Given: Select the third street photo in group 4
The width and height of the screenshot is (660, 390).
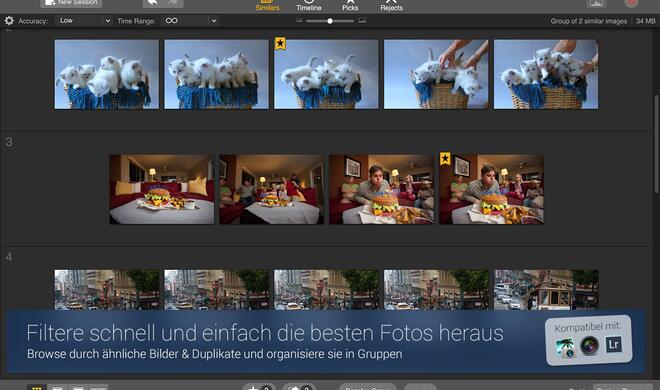Looking at the screenshot, I should click(x=326, y=290).
